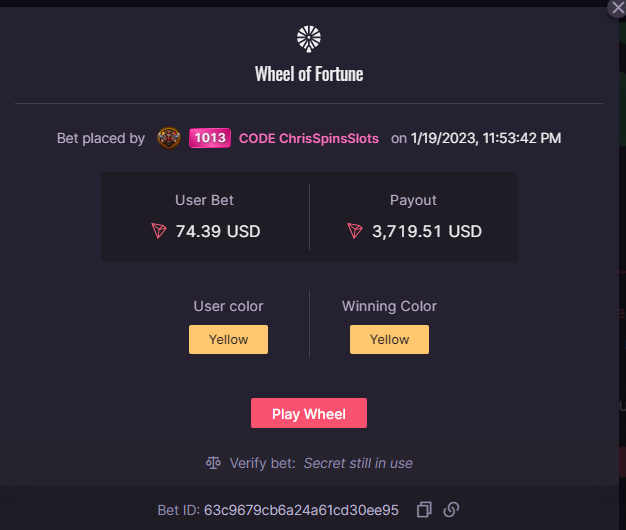The image size is (626, 530).
Task: Click the TRON icon beside Payout amount
Action: pos(355,231)
